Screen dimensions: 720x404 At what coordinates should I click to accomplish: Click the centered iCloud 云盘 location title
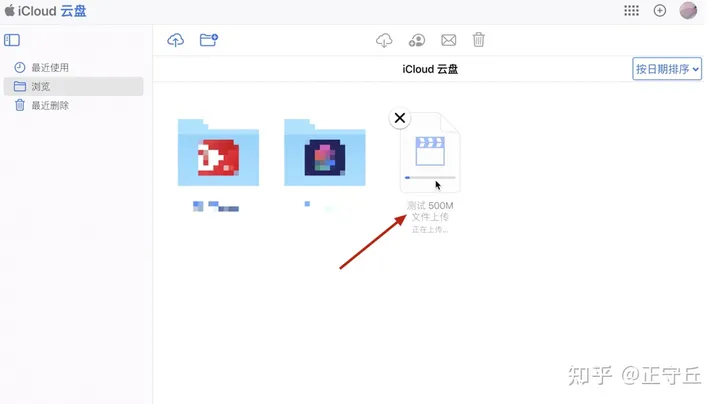pyautogui.click(x=430, y=69)
